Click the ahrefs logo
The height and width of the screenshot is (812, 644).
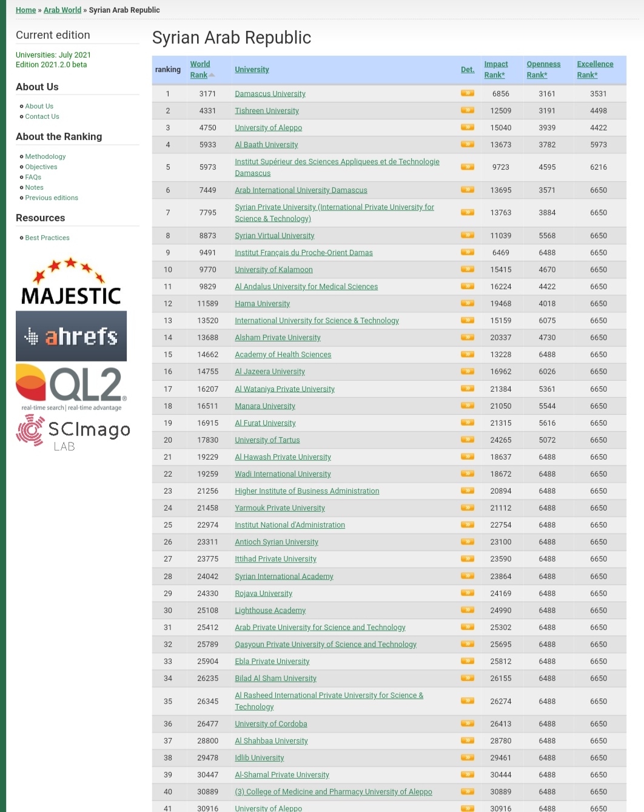71,336
